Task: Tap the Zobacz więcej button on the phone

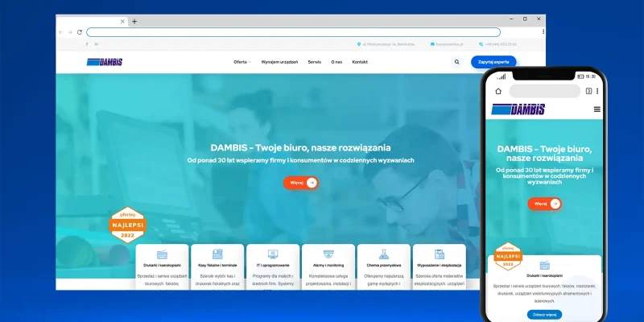Action: tap(545, 315)
